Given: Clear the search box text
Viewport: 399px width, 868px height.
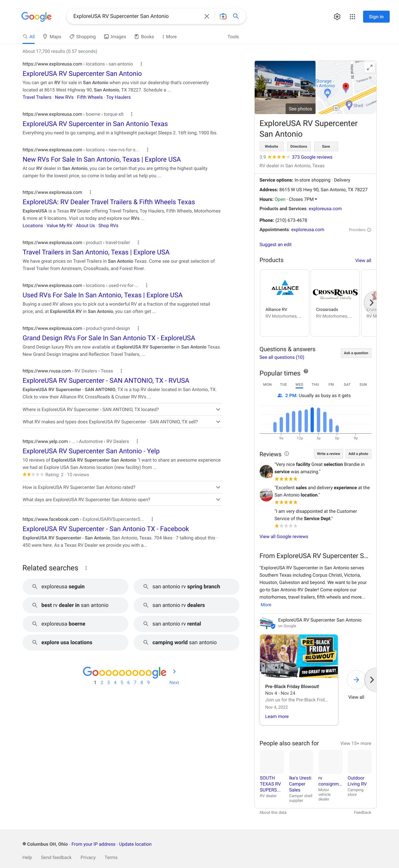Looking at the screenshot, I should [x=207, y=16].
